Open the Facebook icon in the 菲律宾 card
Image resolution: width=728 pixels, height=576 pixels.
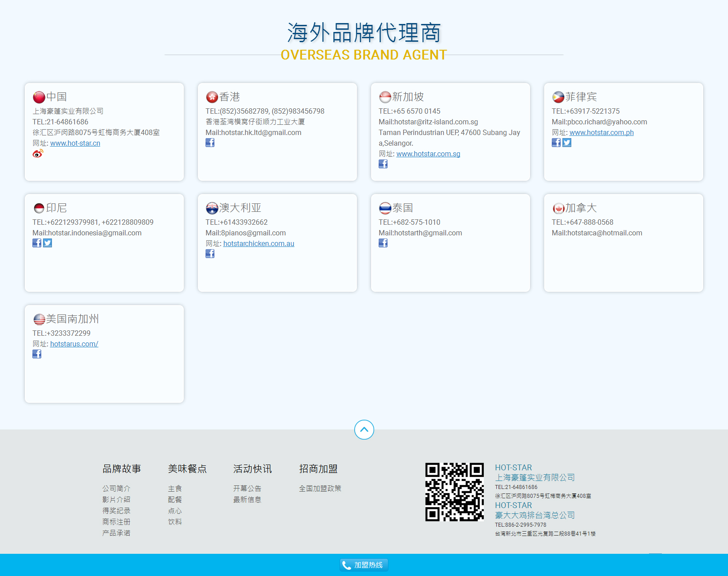click(556, 143)
